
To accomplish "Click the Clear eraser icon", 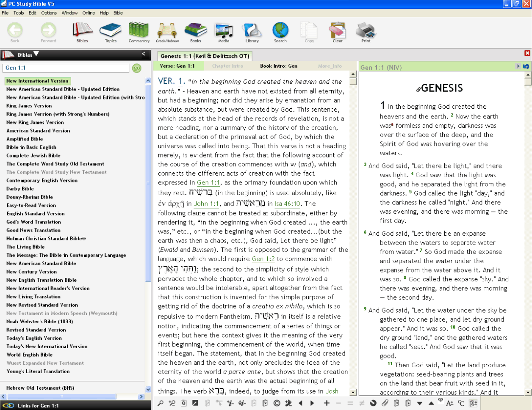I will coord(338,33).
